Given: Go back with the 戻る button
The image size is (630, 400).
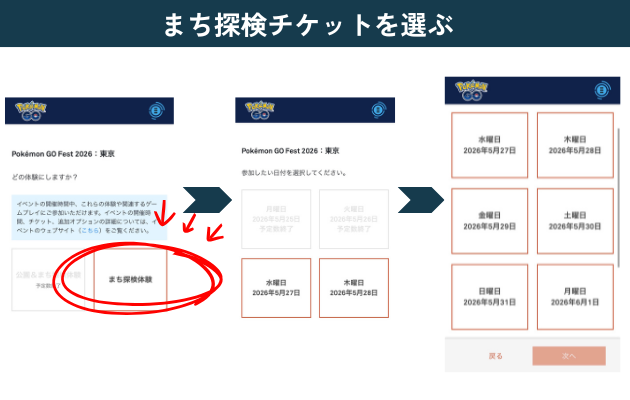Looking at the screenshot, I should pyautogui.click(x=495, y=356).
